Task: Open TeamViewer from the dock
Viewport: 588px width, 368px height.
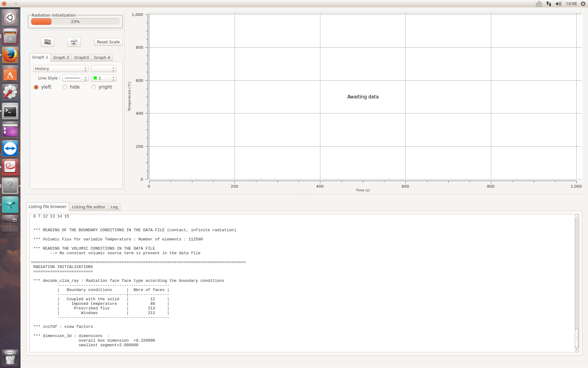Action: click(10, 149)
